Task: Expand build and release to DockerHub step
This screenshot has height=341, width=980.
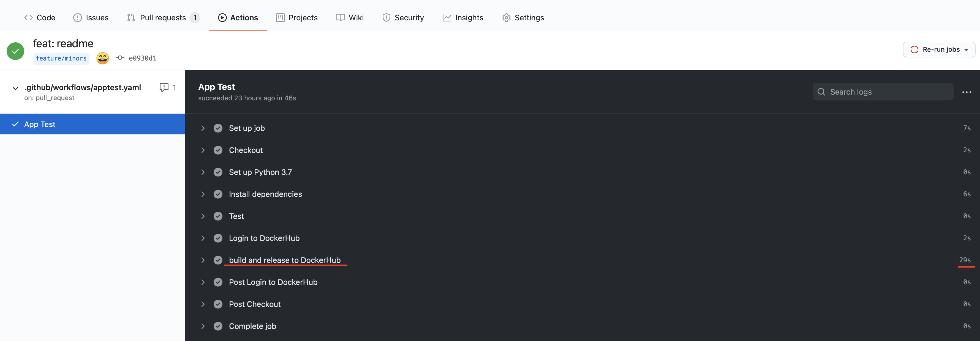Action: (x=203, y=260)
